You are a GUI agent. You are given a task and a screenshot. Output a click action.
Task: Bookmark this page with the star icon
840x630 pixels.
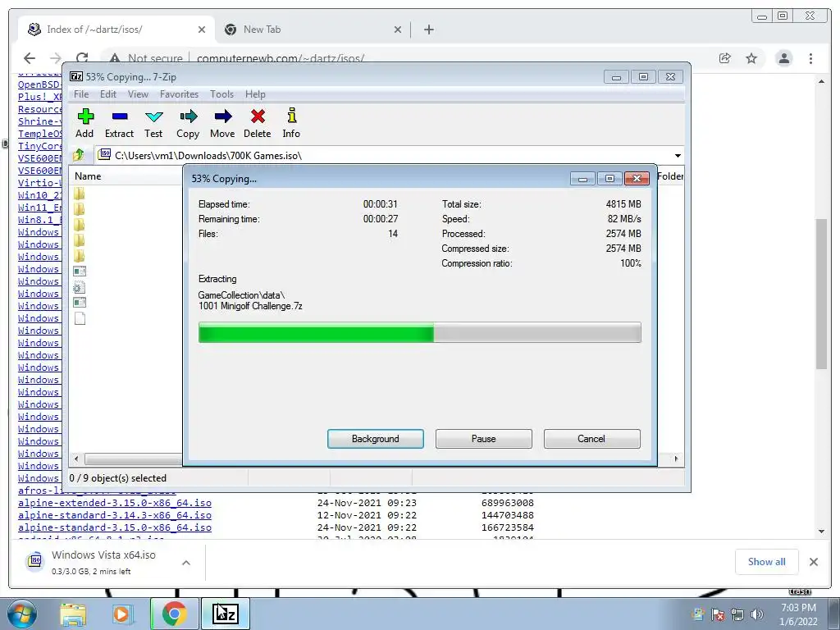(x=751, y=58)
